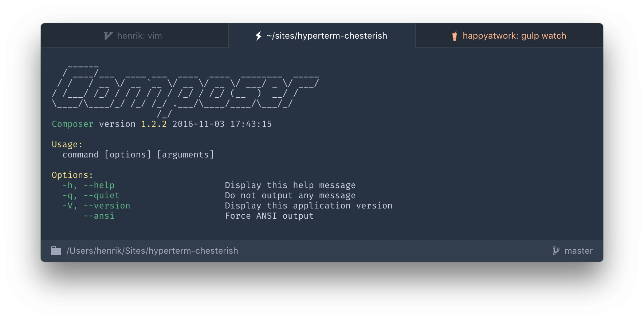Viewport: 644px width, 320px height.
Task: Click the Usage: heading
Action: click(67, 145)
